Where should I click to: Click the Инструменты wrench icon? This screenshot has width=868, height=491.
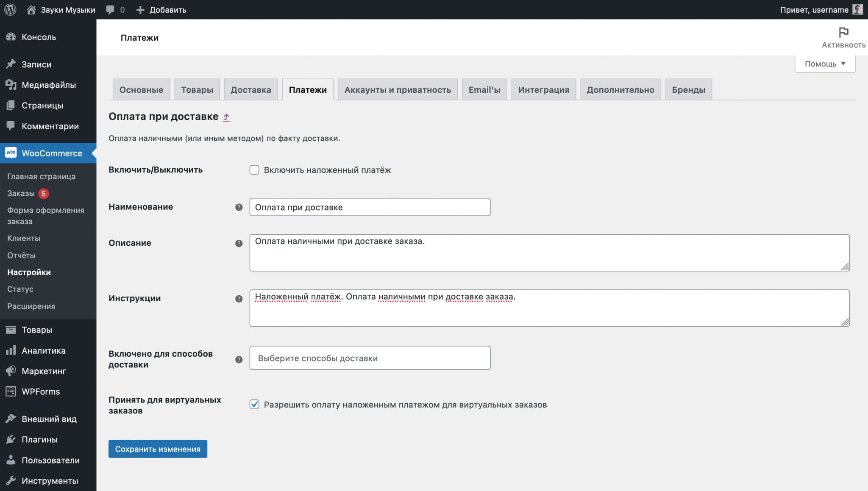pyautogui.click(x=11, y=480)
